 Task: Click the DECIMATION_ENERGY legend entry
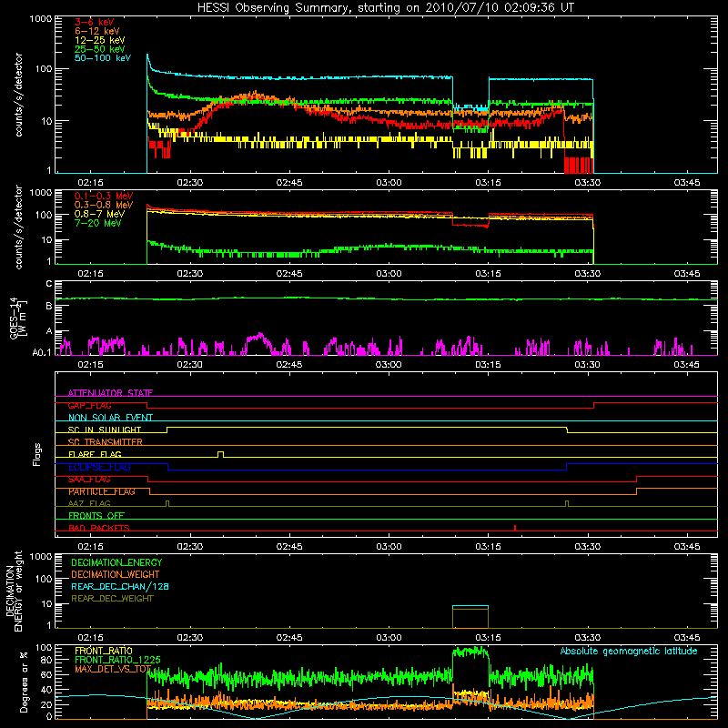[116, 562]
